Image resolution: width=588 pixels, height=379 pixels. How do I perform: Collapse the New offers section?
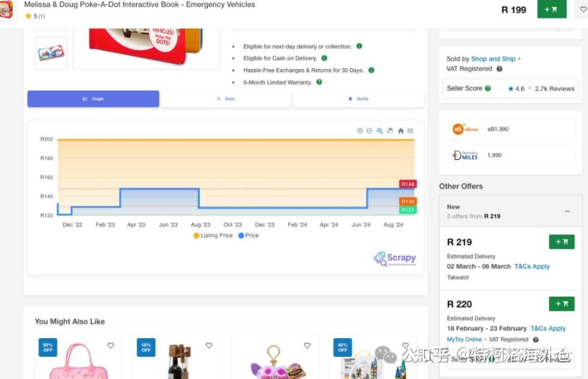(x=567, y=211)
